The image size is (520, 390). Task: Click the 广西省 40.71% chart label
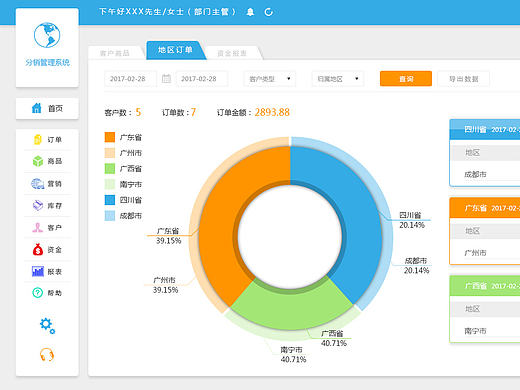click(334, 338)
